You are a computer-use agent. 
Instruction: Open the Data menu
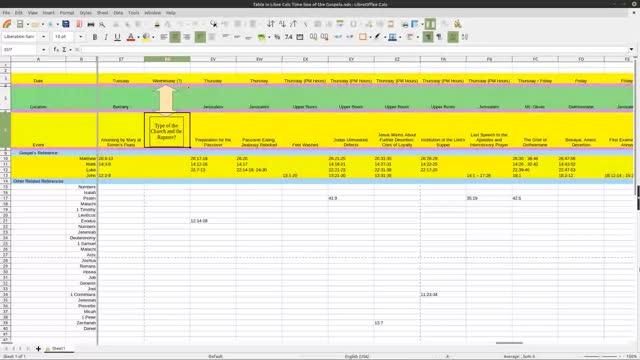[118, 13]
